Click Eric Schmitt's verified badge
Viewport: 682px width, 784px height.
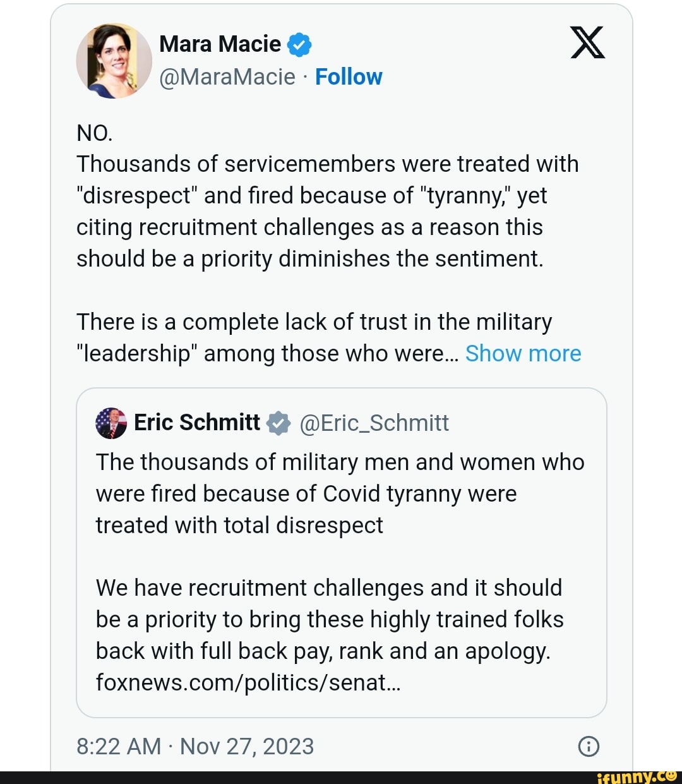[278, 423]
